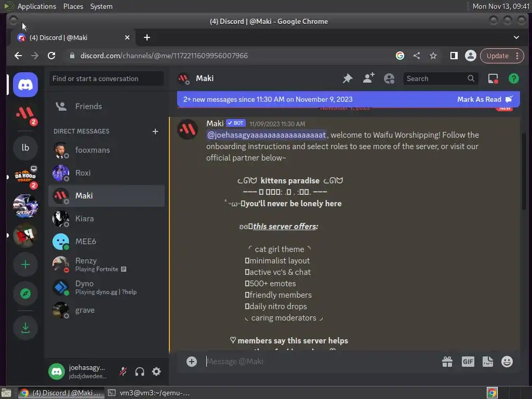Click Update button in Chrome
Image resolution: width=532 pixels, height=399 pixels.
(x=497, y=56)
